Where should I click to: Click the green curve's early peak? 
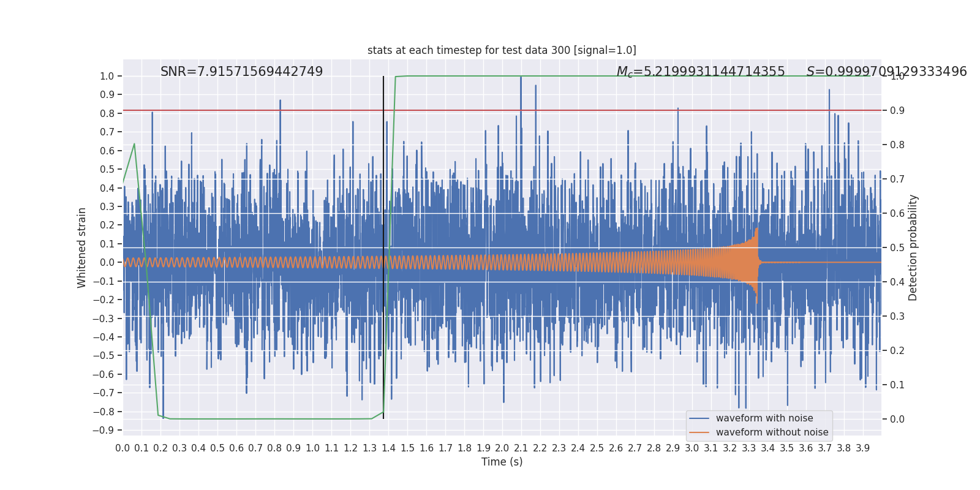point(134,145)
